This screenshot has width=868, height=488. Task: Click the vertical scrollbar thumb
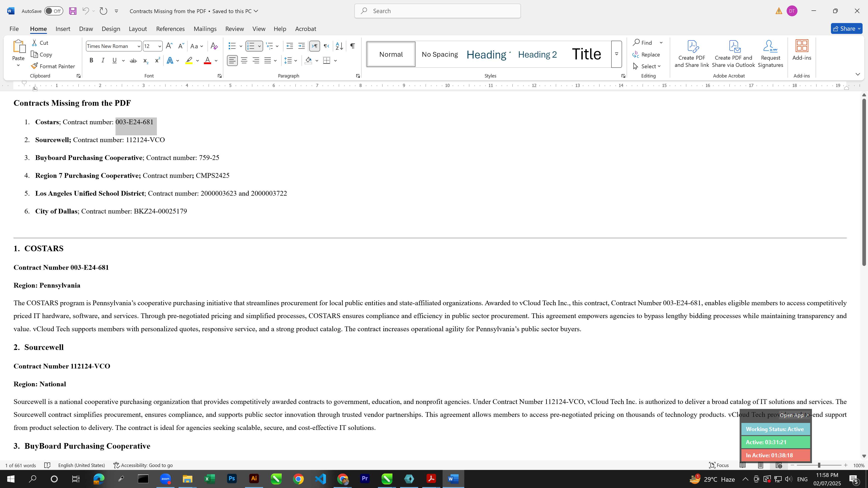(x=864, y=182)
